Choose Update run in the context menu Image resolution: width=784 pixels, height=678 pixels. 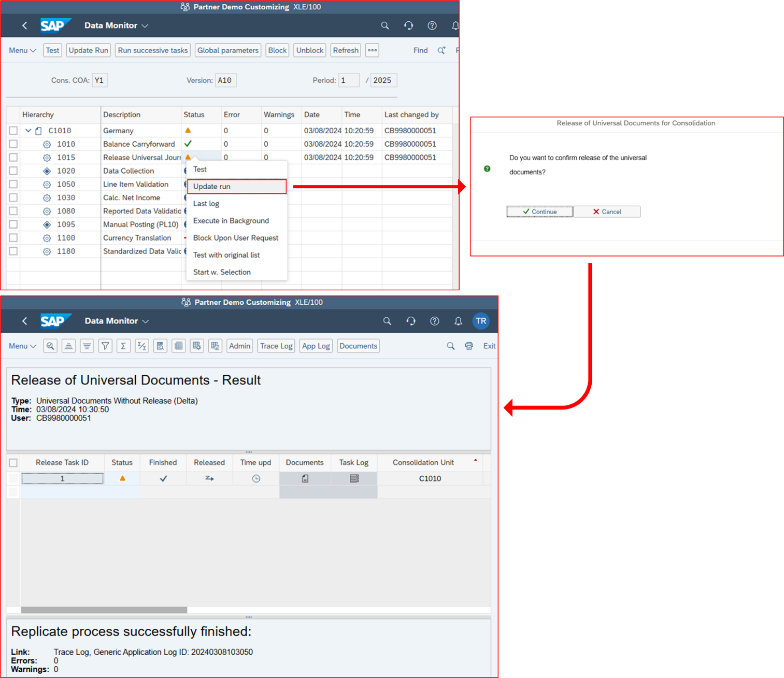coord(237,187)
